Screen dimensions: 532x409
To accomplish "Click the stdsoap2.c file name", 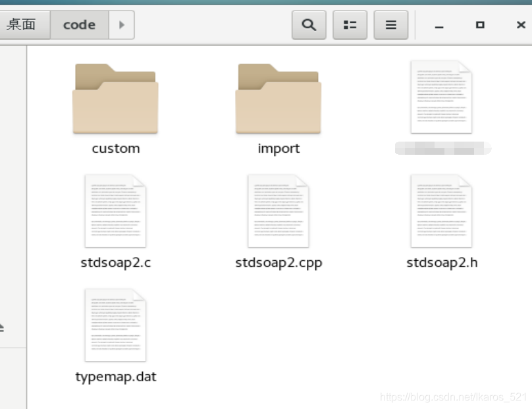I will tap(116, 262).
